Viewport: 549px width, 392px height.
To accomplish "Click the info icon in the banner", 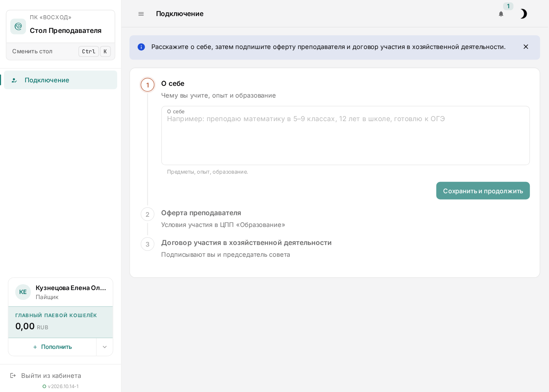I will tap(141, 47).
